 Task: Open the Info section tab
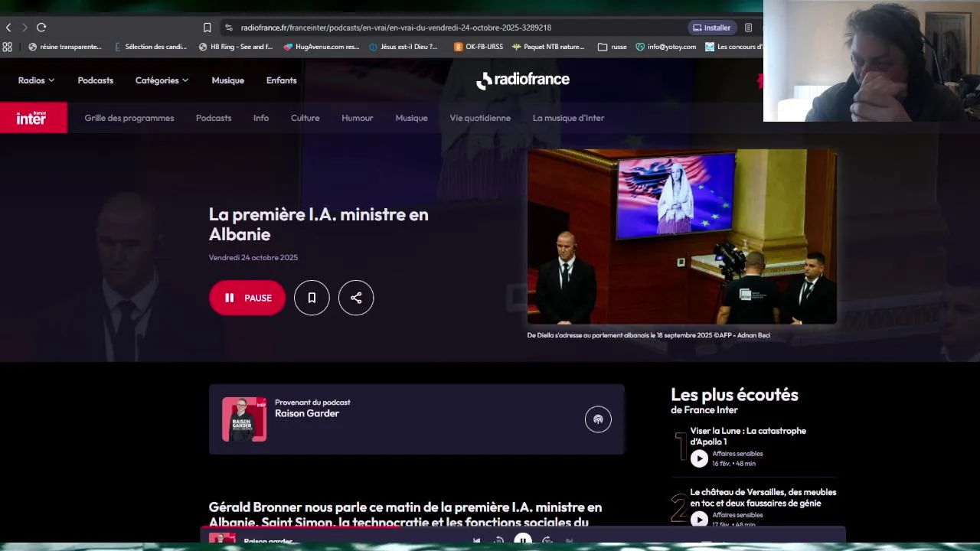(261, 118)
